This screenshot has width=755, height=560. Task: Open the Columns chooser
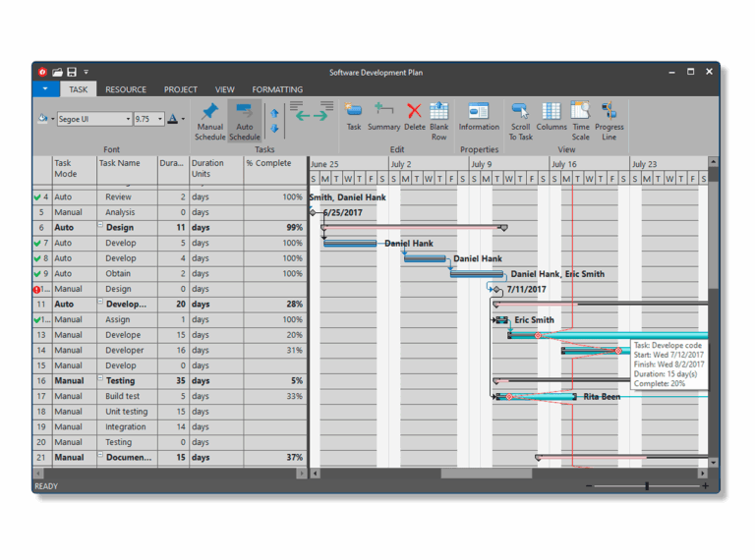(x=552, y=117)
